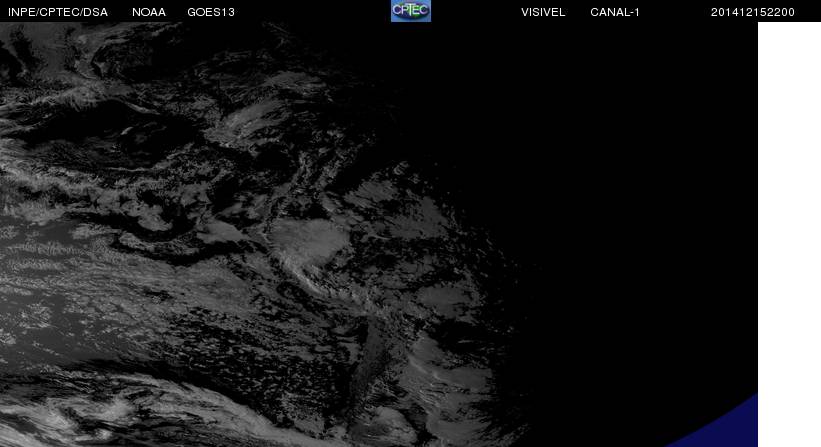Viewport: 821px width, 447px height.
Task: Click the NOAA label in the header
Action: tap(149, 12)
